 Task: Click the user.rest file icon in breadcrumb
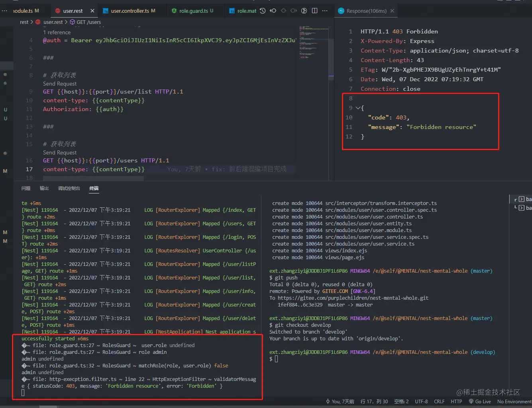click(x=38, y=22)
